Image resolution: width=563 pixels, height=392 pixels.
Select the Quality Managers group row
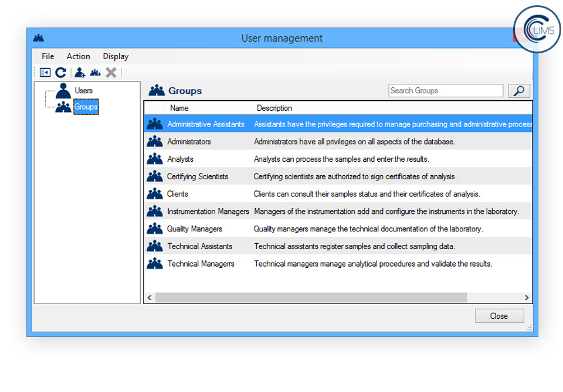(195, 229)
